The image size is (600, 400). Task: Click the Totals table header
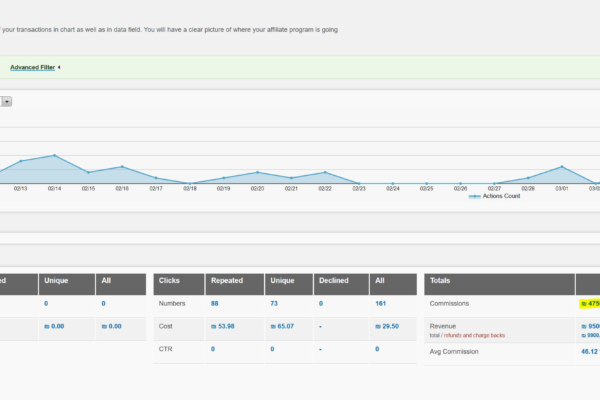[443, 281]
